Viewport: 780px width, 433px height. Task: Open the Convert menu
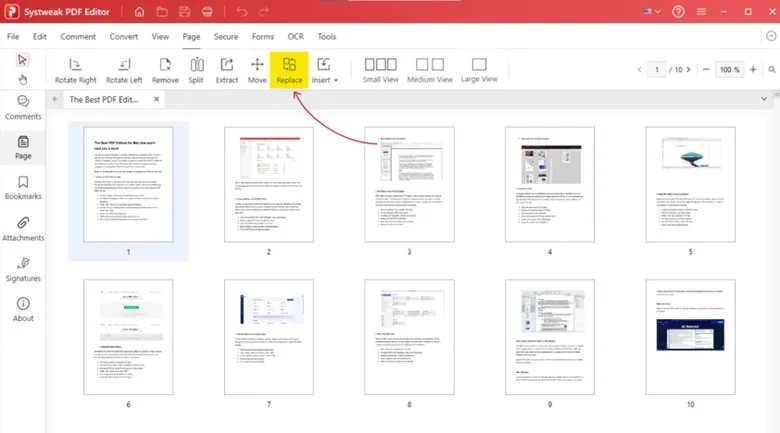click(x=124, y=36)
